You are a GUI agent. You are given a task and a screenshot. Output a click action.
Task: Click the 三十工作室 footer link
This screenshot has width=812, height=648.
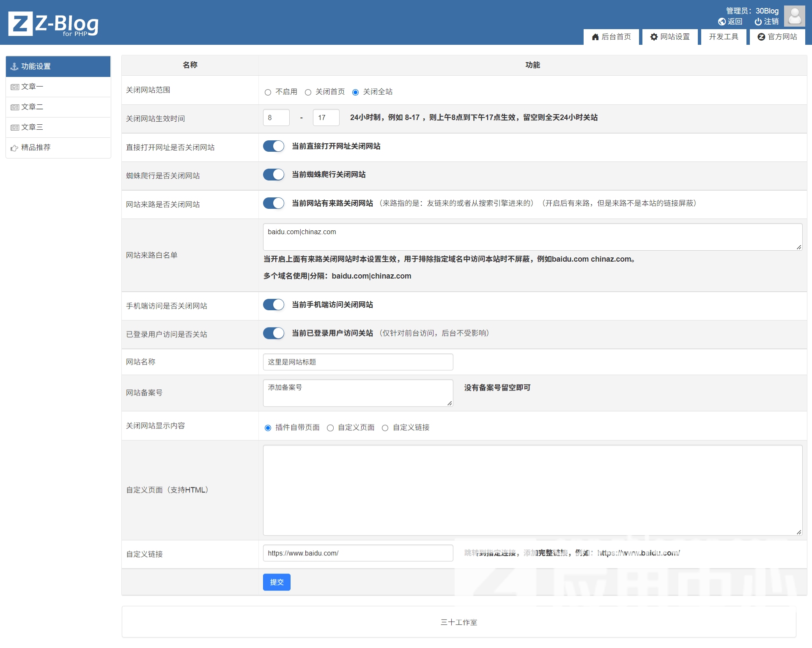(x=458, y=622)
